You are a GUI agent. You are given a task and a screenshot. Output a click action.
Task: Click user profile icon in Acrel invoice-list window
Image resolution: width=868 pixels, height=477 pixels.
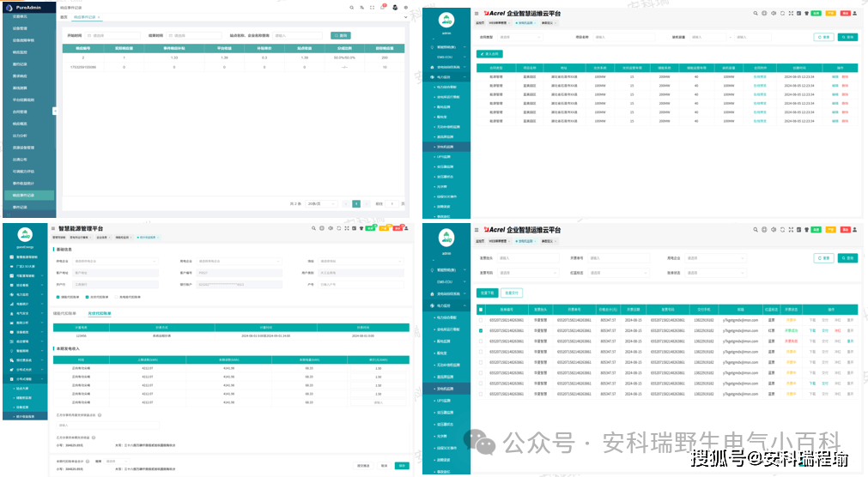point(855,230)
